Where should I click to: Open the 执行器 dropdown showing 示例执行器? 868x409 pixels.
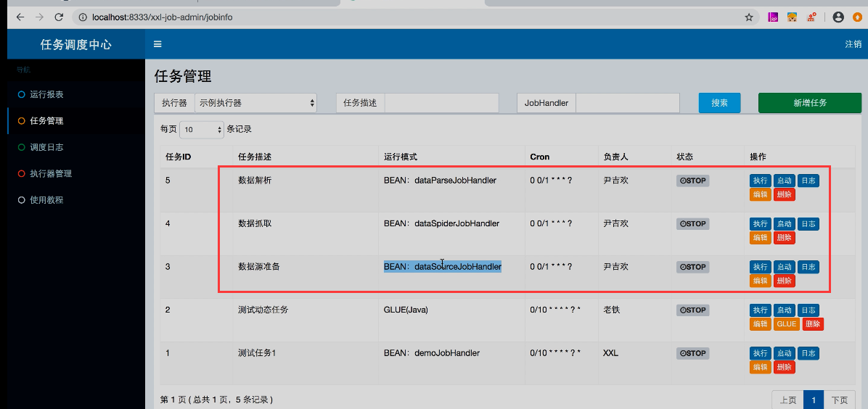coord(255,103)
